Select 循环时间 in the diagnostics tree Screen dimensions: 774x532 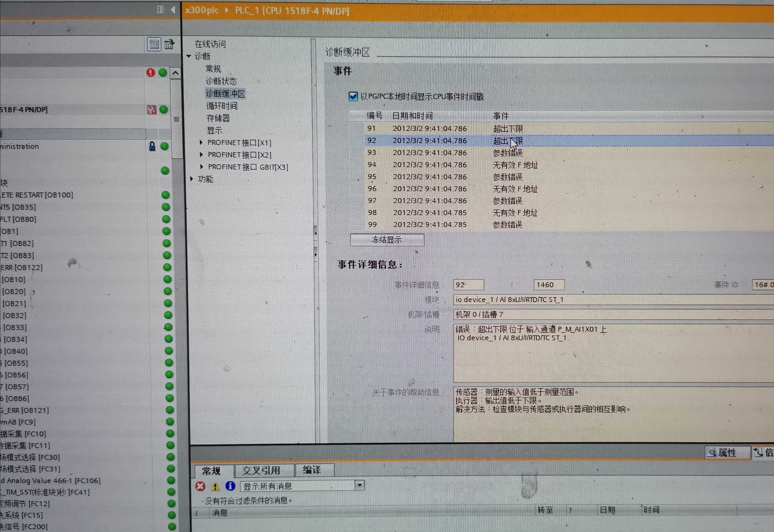tap(222, 106)
